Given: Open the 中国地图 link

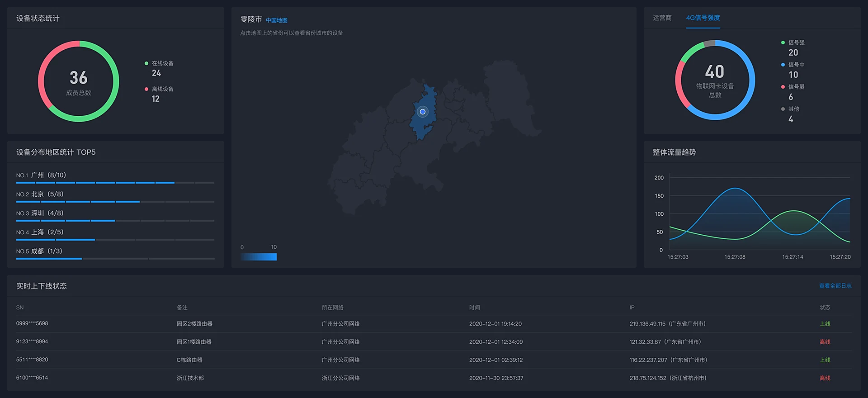Looking at the screenshot, I should click(x=276, y=20).
